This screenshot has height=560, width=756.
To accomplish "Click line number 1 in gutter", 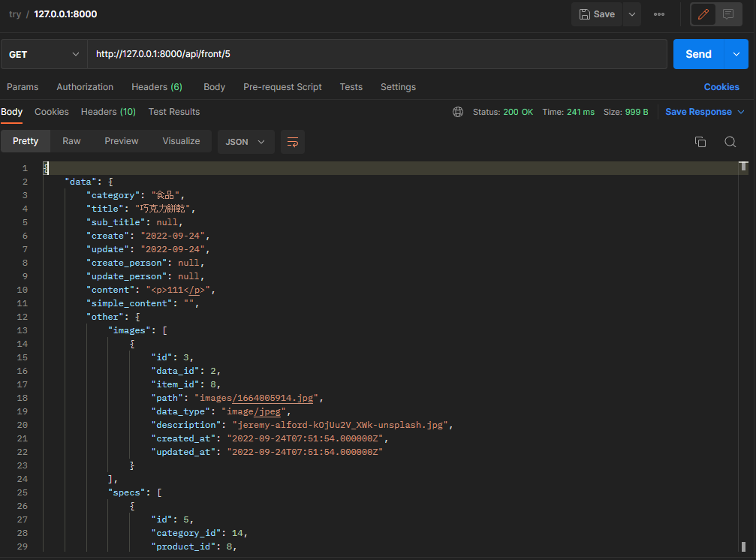I will tap(25, 168).
